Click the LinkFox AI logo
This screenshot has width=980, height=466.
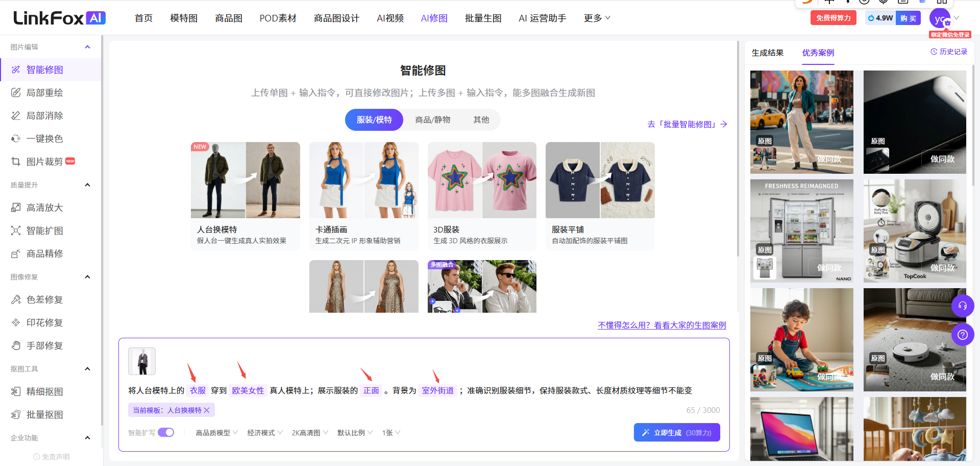(59, 18)
